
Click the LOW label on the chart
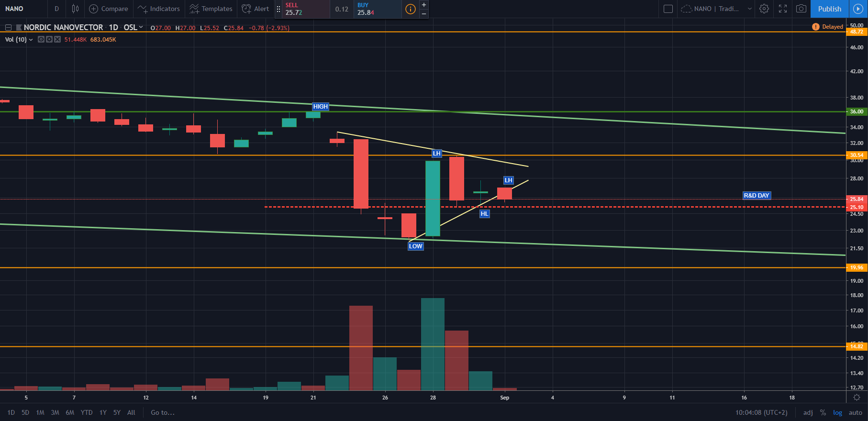(x=415, y=246)
